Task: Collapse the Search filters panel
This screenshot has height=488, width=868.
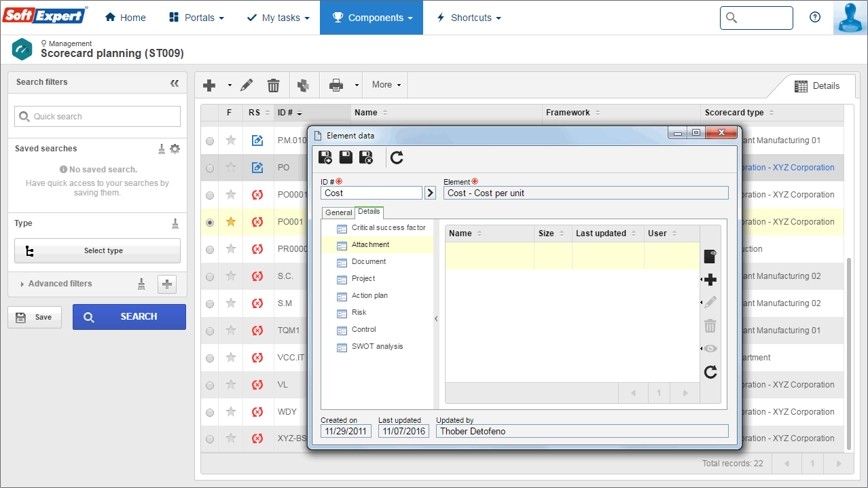Action: [x=175, y=83]
